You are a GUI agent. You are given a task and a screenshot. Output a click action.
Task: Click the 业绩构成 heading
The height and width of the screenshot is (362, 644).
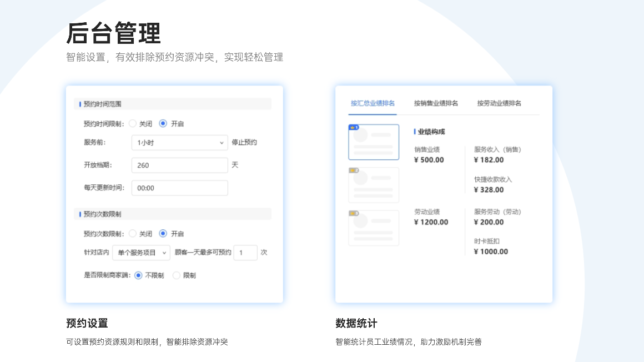(x=431, y=132)
